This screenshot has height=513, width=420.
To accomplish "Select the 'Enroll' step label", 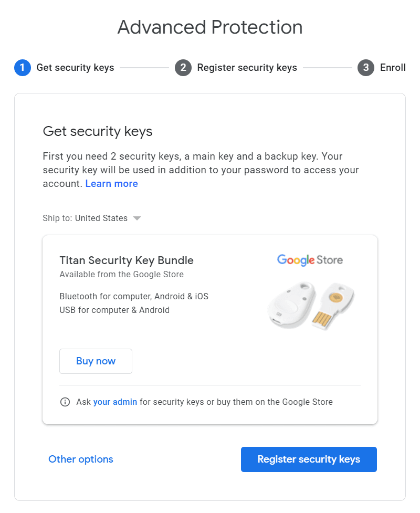I will 393,68.
